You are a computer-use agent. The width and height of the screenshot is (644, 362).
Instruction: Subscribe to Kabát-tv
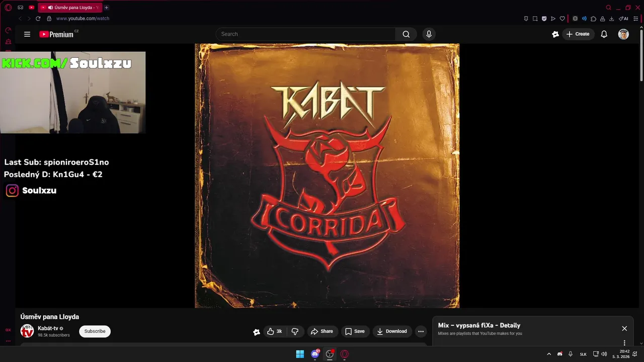95,331
